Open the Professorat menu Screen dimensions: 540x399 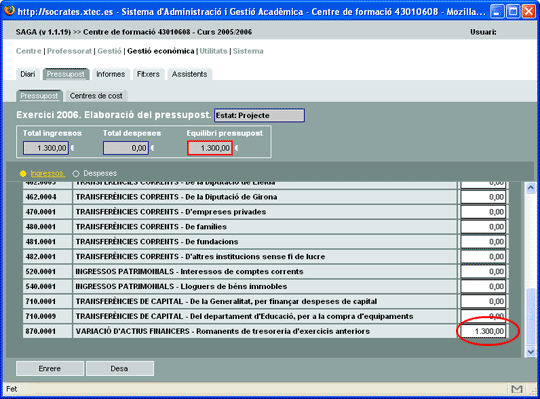pyautogui.click(x=69, y=51)
